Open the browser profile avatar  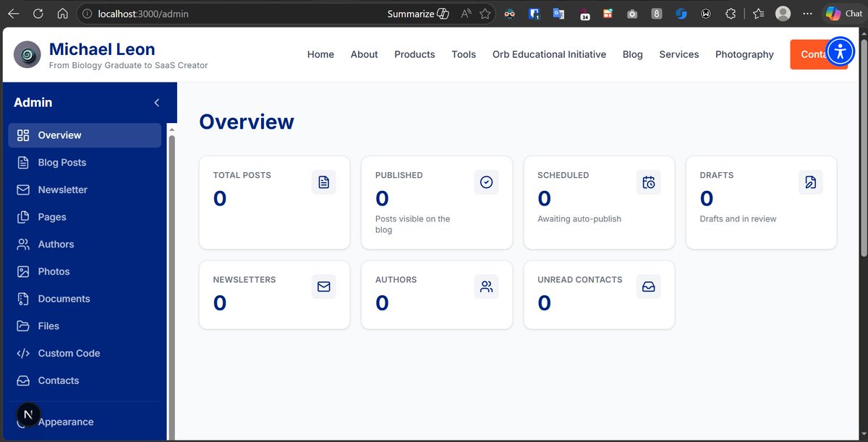[x=783, y=14]
